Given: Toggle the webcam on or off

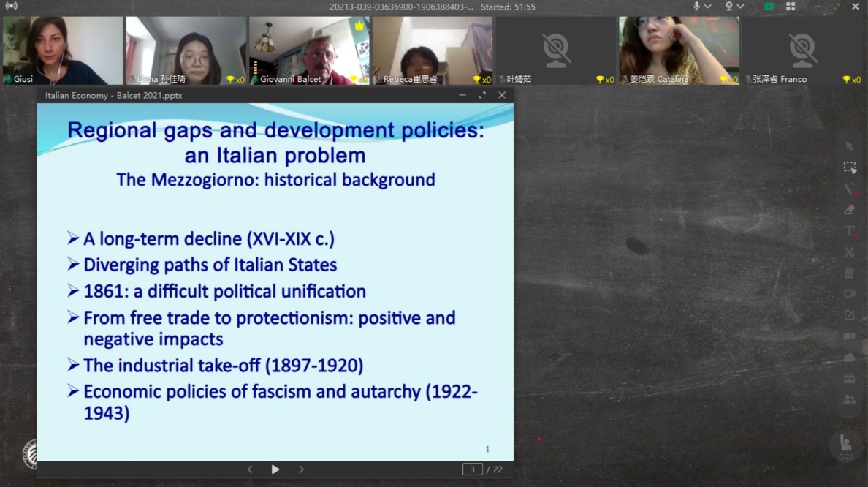Looking at the screenshot, I should tap(728, 7).
